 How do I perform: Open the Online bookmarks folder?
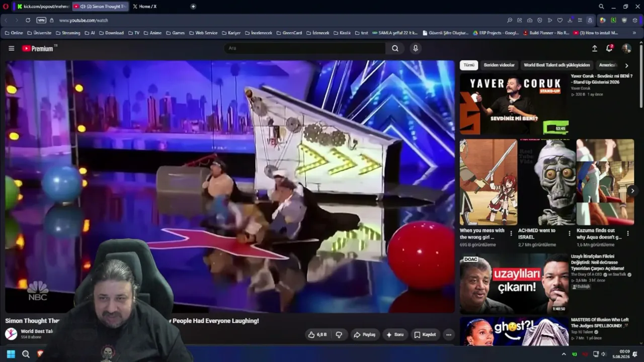14,33
